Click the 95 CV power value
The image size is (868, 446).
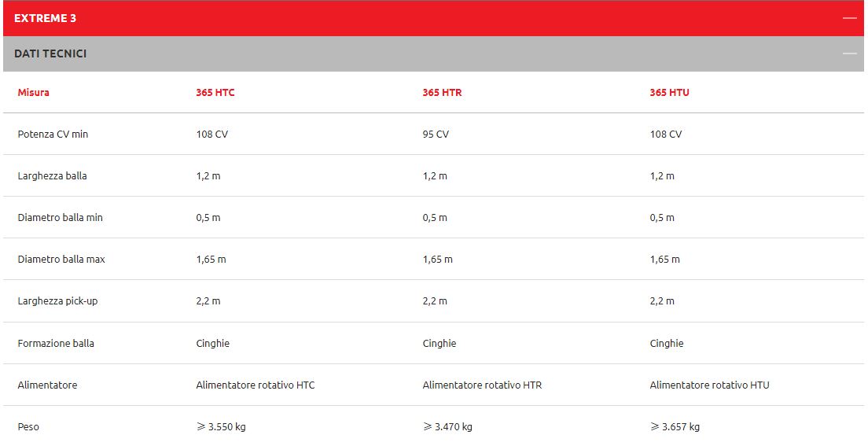pyautogui.click(x=436, y=135)
